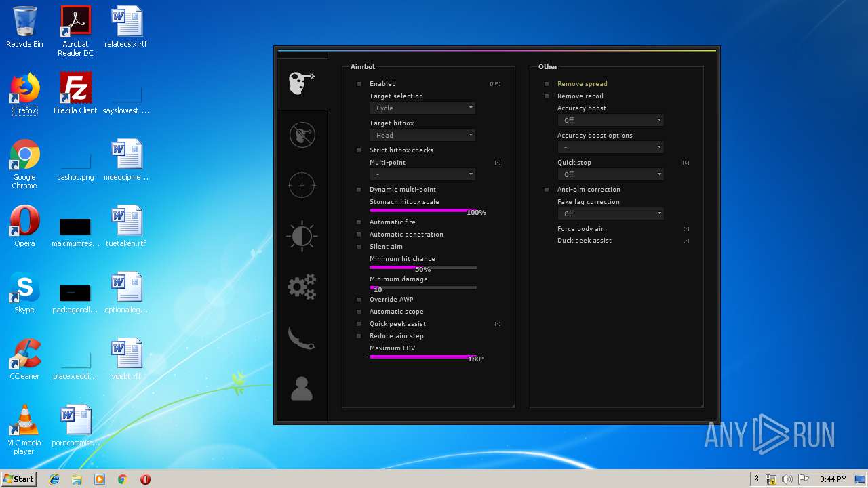
Task: Enable Anti-aim correction checkbox
Action: pos(547,190)
